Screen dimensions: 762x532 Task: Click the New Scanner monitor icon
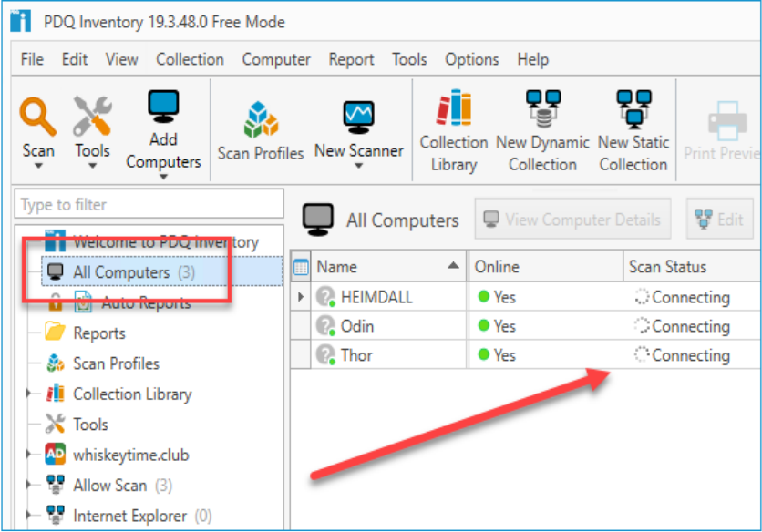click(358, 118)
